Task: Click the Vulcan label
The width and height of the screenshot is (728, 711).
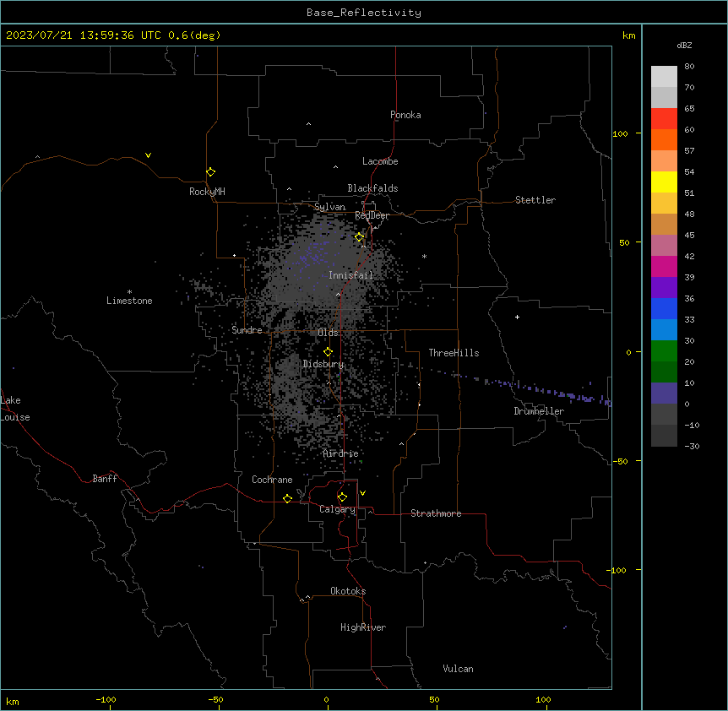Action: (459, 669)
